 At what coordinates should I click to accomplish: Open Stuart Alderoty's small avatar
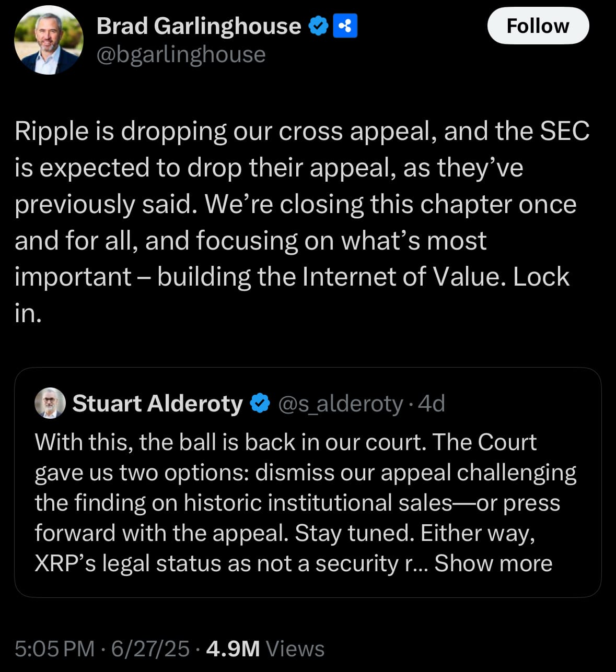pos(50,403)
